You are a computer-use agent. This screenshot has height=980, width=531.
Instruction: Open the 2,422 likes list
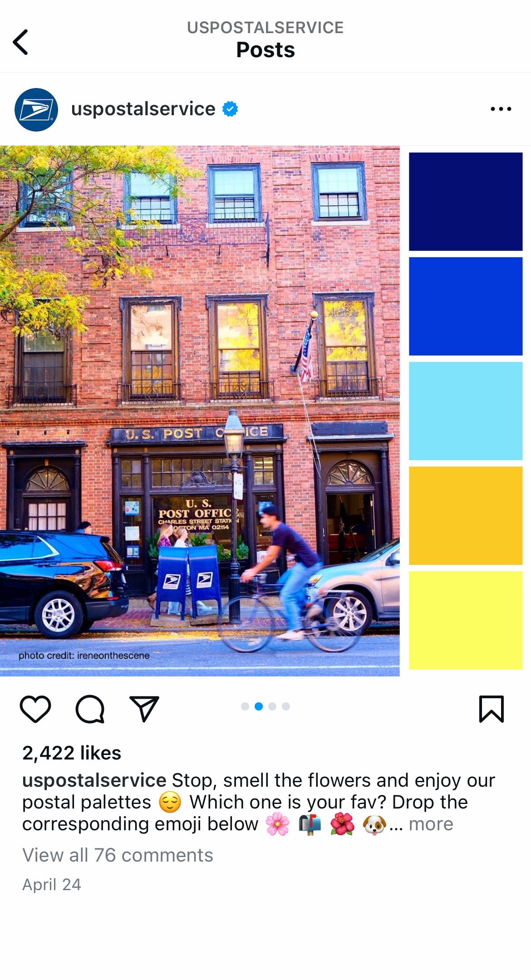[72, 753]
